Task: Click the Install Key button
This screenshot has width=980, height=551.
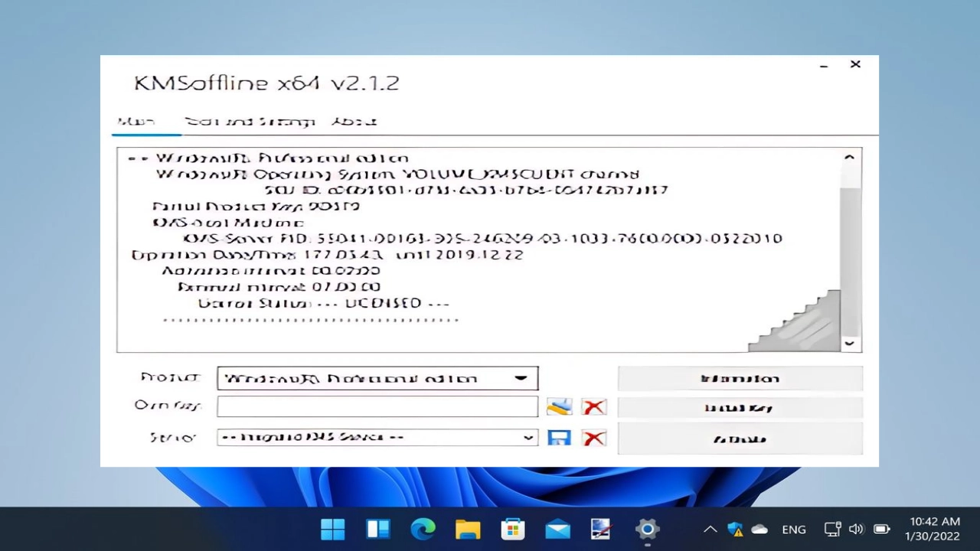Action: pos(740,408)
